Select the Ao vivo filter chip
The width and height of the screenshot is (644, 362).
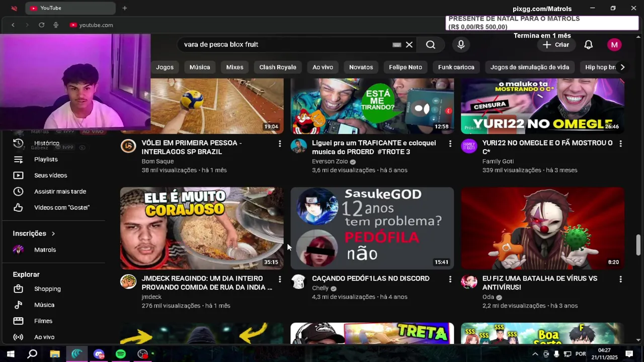pyautogui.click(x=323, y=67)
